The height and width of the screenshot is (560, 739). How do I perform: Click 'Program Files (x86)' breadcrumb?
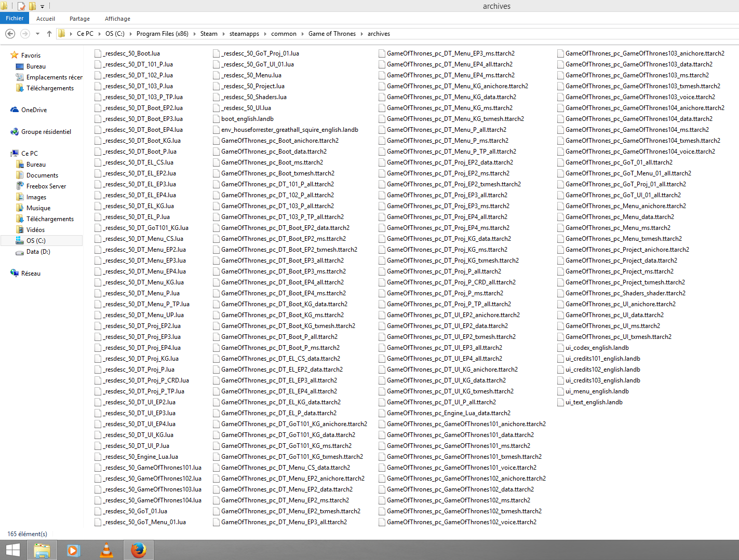pyautogui.click(x=163, y=34)
